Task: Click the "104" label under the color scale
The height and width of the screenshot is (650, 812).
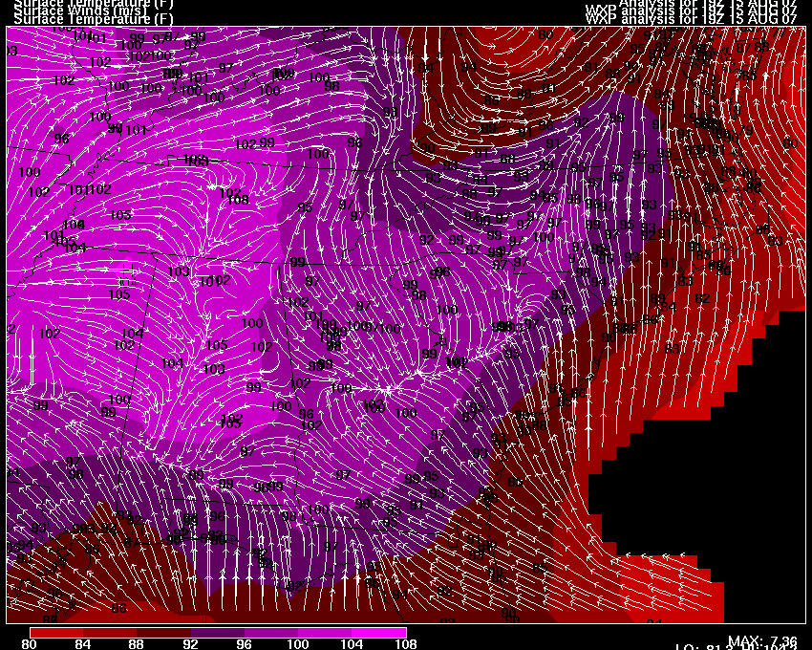Action: point(353,644)
